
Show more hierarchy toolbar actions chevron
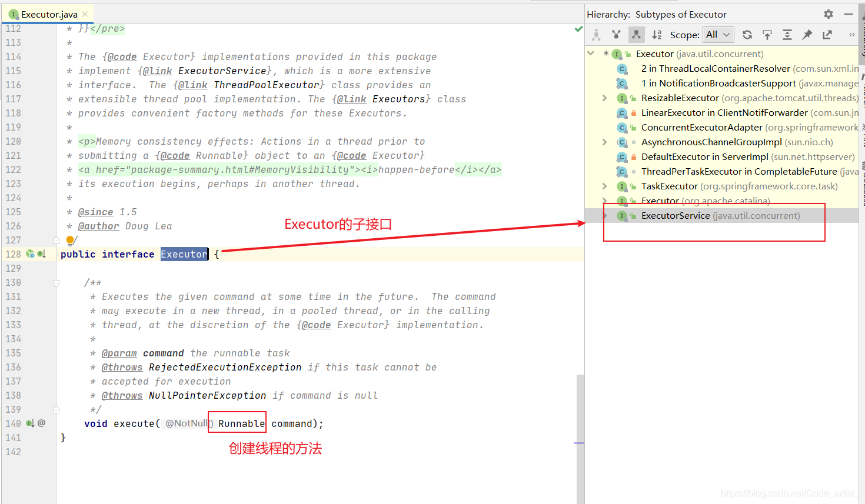coord(851,35)
